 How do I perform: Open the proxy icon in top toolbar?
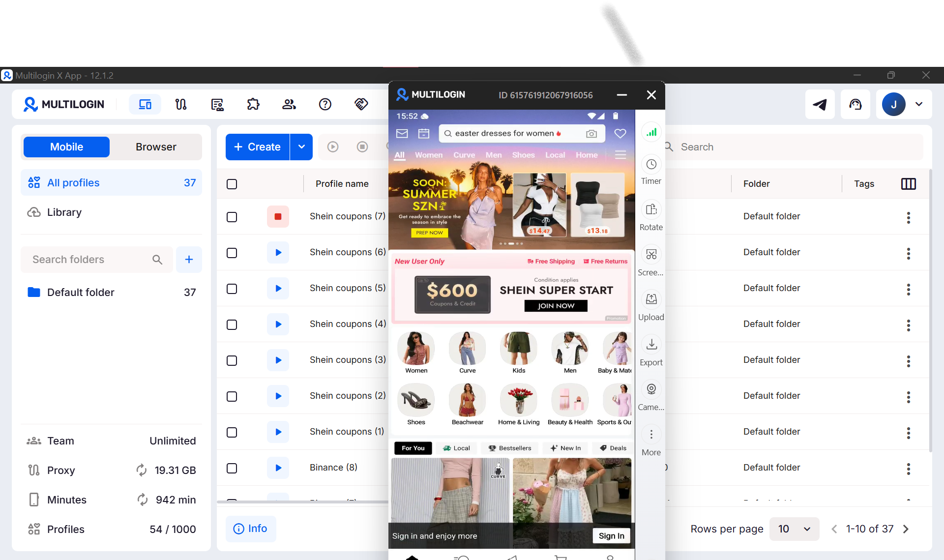181,104
